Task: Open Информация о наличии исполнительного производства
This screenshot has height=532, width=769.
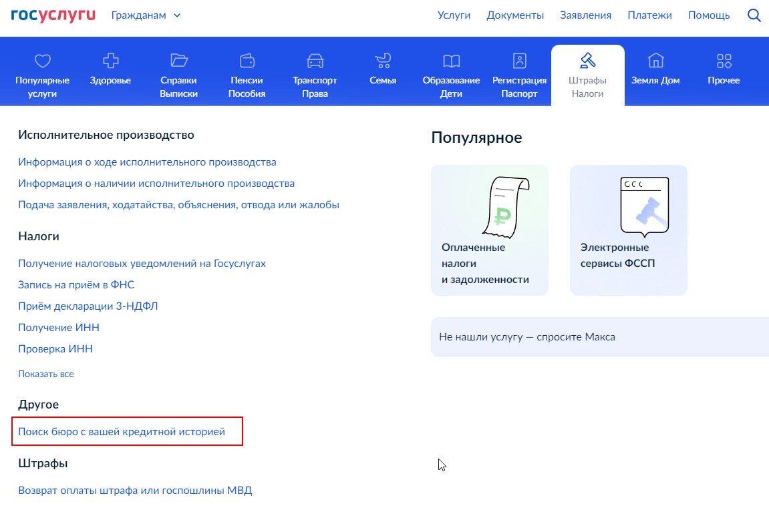Action: [x=156, y=184]
